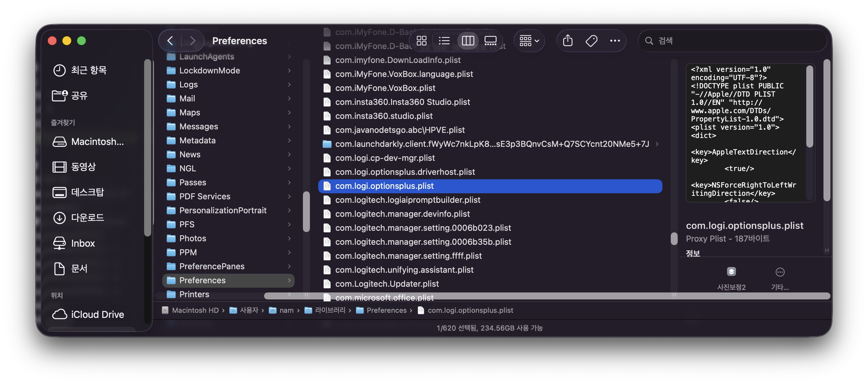Click 라이브러리 in the path bar

(330, 310)
